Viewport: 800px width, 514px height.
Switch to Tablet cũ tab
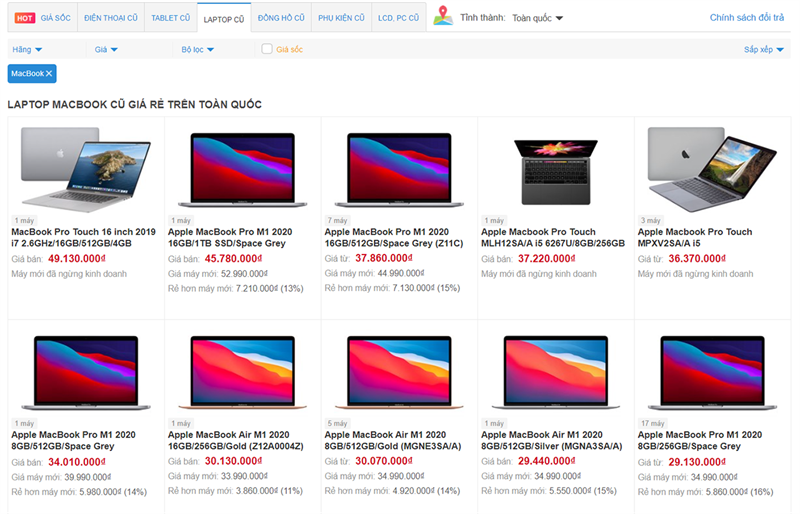170,18
